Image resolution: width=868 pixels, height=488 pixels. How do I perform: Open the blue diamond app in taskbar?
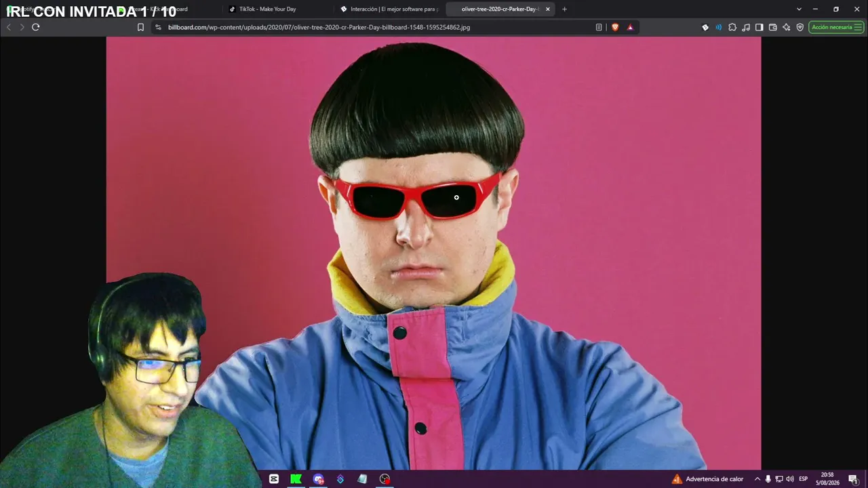tap(340, 479)
